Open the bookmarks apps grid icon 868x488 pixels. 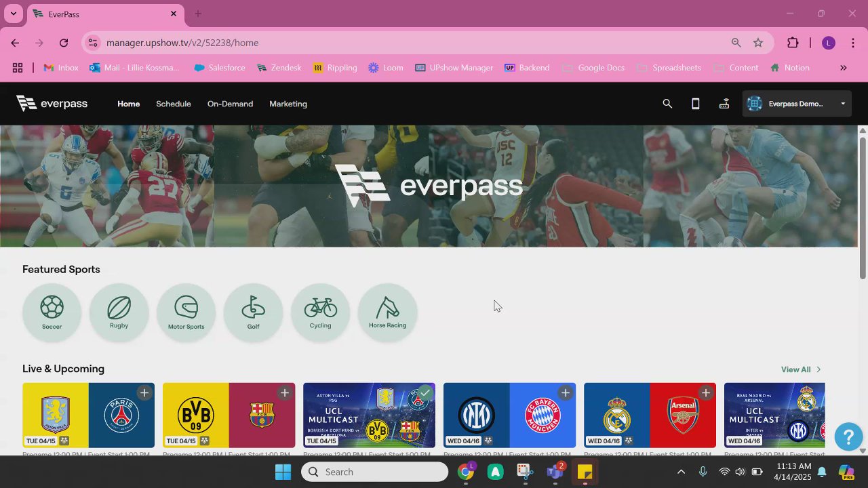click(18, 68)
